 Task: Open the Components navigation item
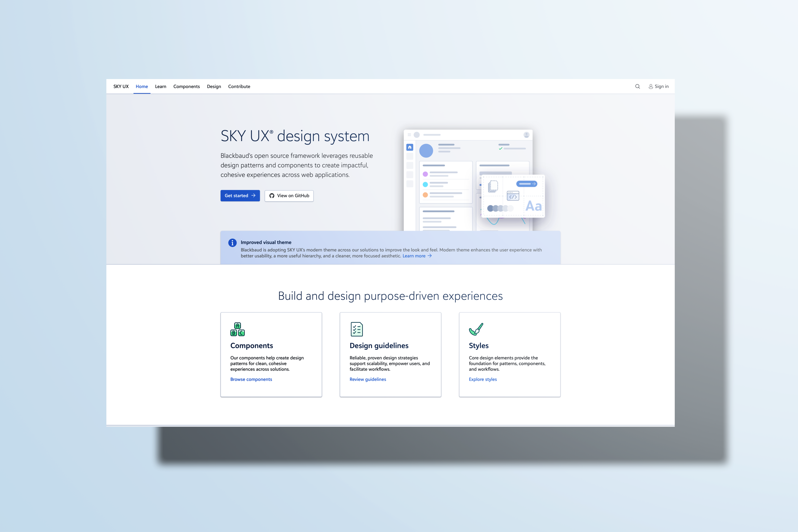pyautogui.click(x=187, y=87)
